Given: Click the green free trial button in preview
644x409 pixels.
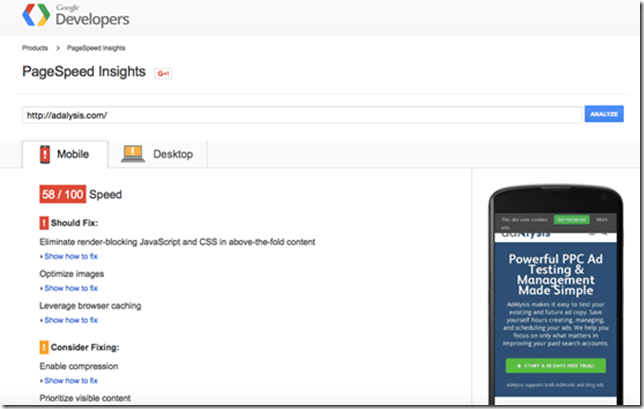Looking at the screenshot, I should tap(556, 365).
